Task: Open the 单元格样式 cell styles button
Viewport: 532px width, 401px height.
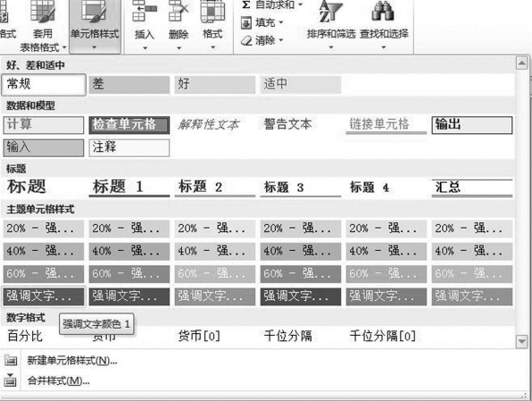Action: tap(95, 27)
